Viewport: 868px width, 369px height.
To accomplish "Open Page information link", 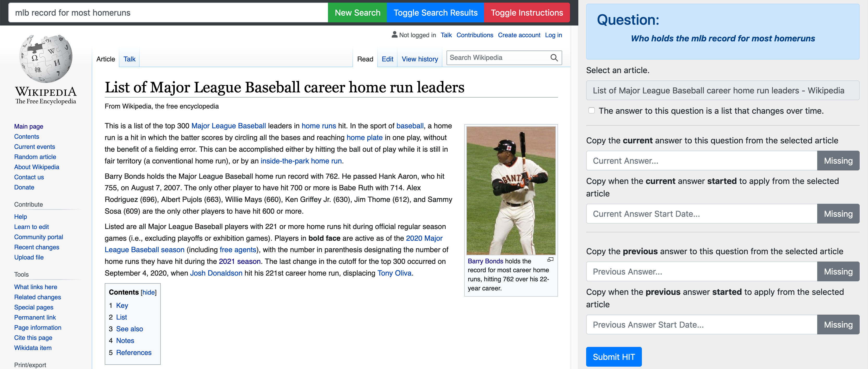I will (38, 327).
